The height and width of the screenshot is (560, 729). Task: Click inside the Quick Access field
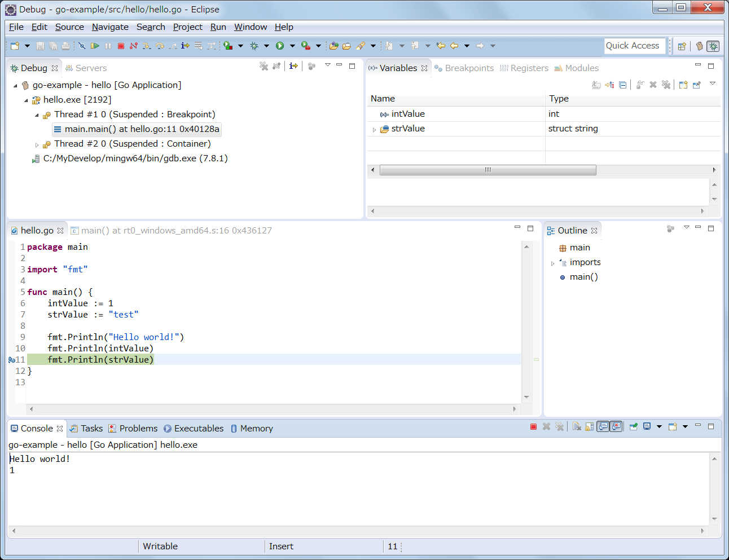[635, 46]
